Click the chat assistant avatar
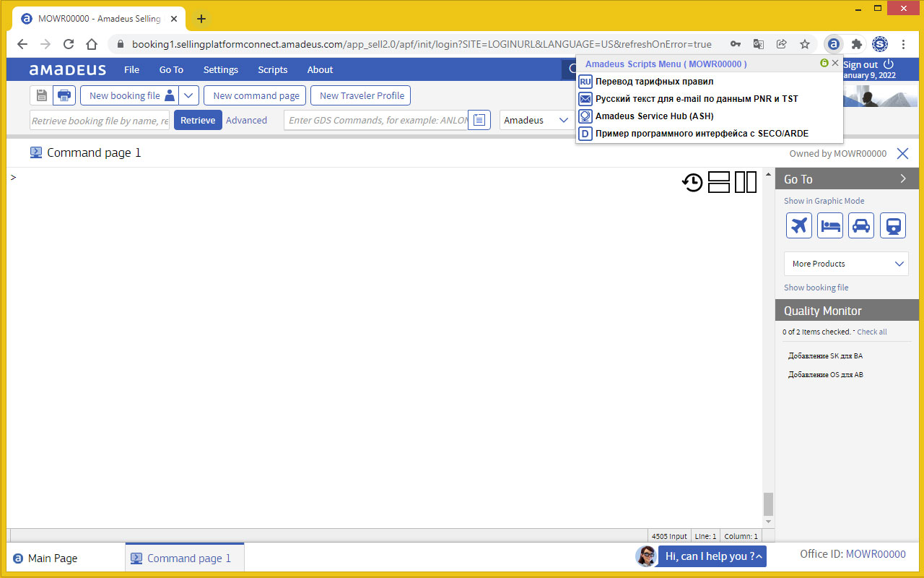Image resolution: width=924 pixels, height=578 pixels. (x=646, y=556)
